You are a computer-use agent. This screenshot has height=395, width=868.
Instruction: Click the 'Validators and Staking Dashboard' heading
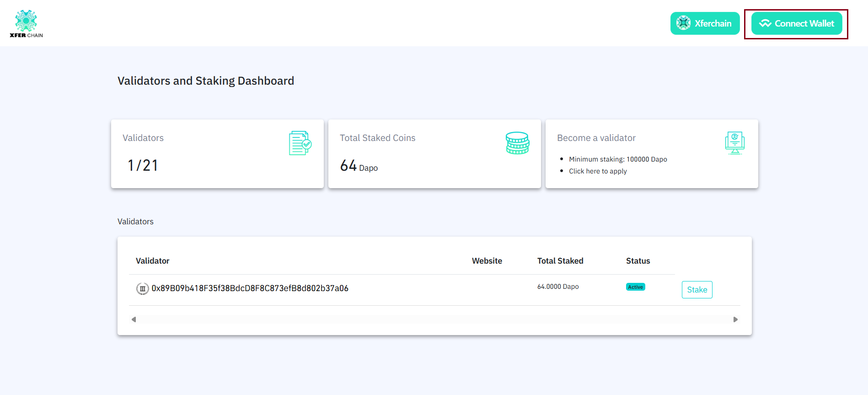pos(206,81)
